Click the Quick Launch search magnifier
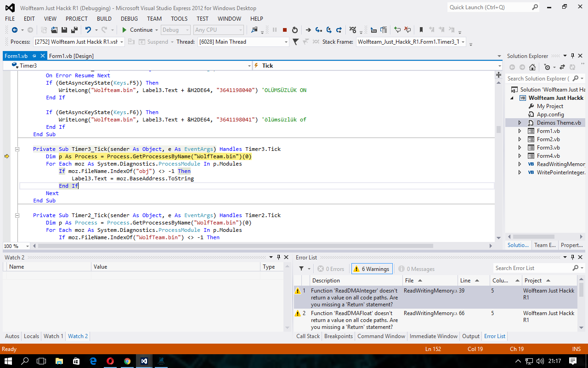 [x=535, y=7]
